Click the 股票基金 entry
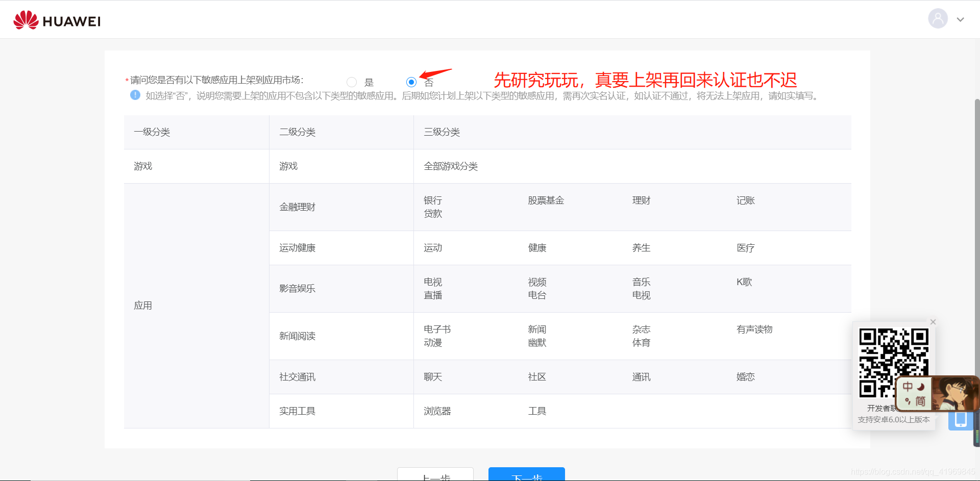The height and width of the screenshot is (481, 980). tap(546, 200)
